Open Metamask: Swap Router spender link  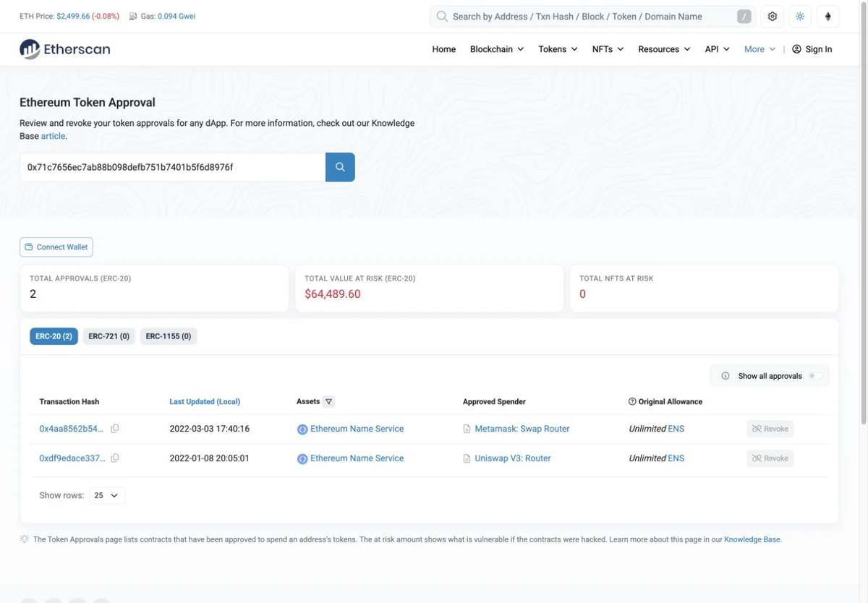click(x=522, y=429)
